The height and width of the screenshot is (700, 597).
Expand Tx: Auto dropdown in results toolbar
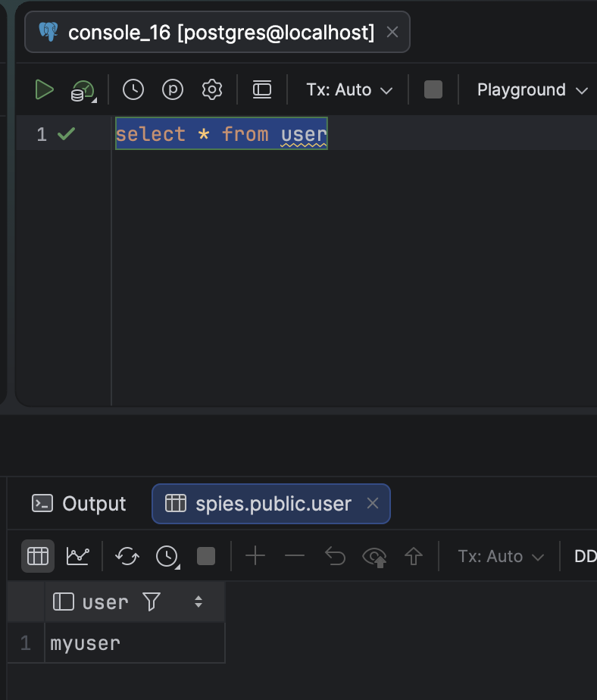501,557
